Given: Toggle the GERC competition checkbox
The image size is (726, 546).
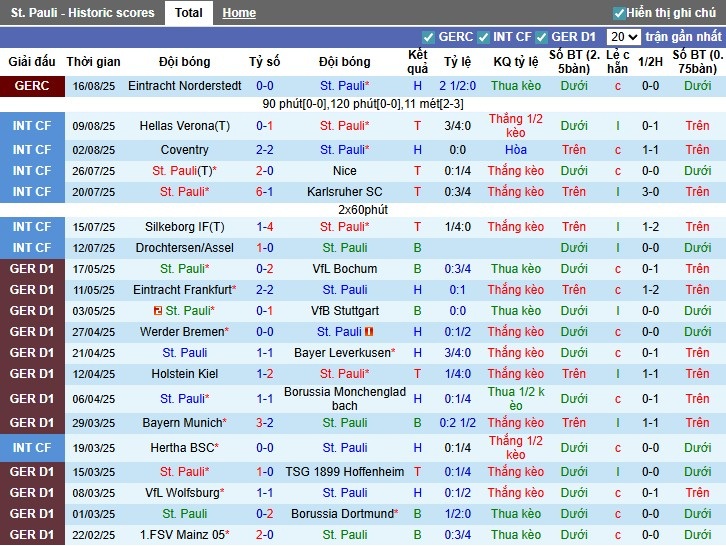Looking at the screenshot, I should click(429, 37).
